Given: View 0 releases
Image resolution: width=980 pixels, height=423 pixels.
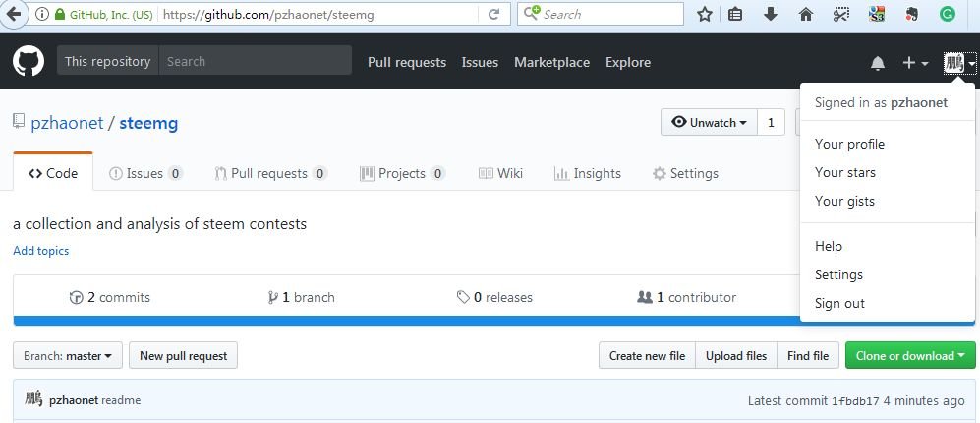Looking at the screenshot, I should click(494, 297).
